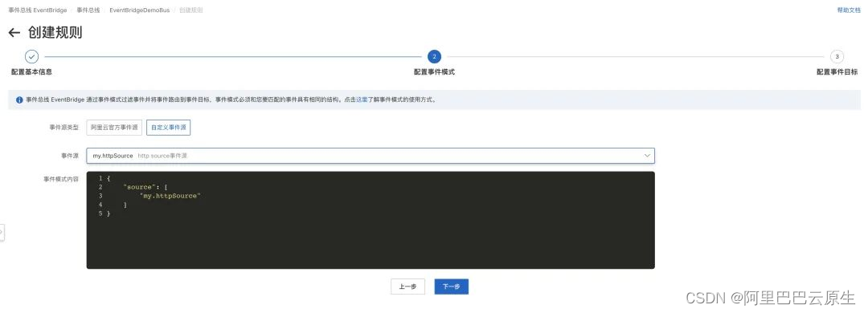This screenshot has height=313, width=868.
Task: Click the info icon in the blue notice bar
Action: (19, 100)
